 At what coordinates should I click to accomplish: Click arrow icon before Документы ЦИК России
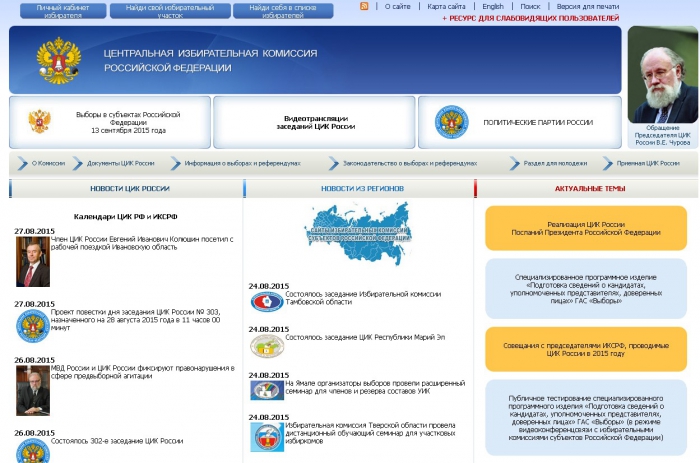click(78, 163)
